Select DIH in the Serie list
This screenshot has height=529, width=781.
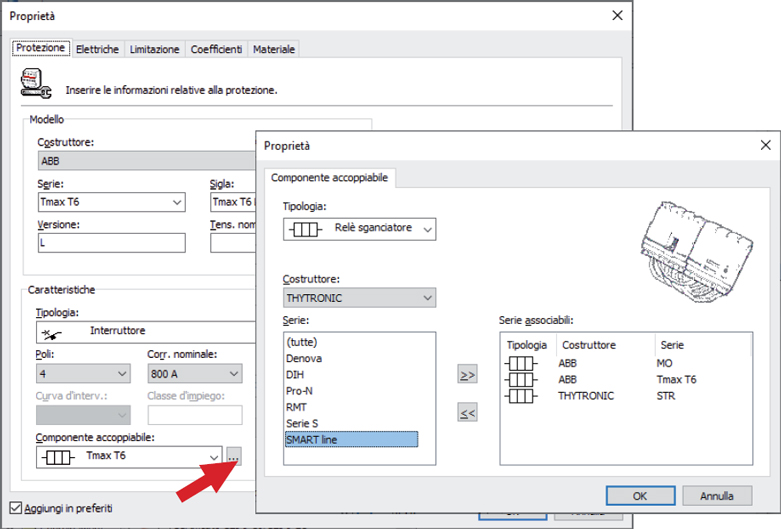[295, 375]
